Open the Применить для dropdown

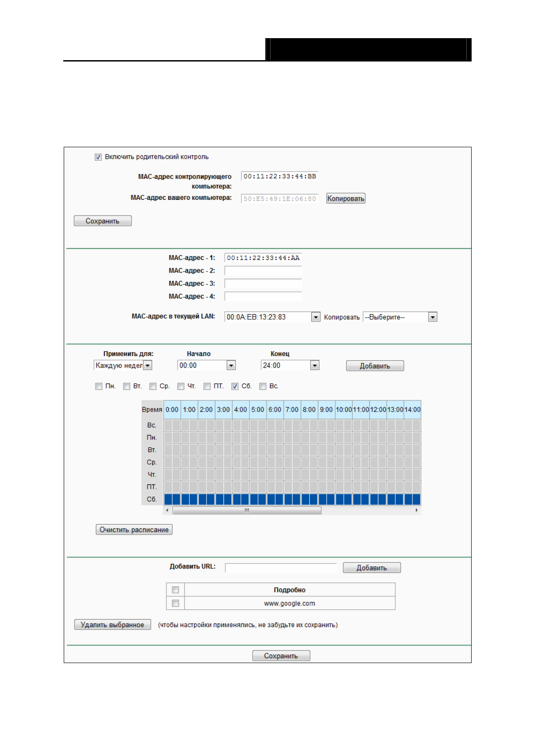(x=148, y=365)
